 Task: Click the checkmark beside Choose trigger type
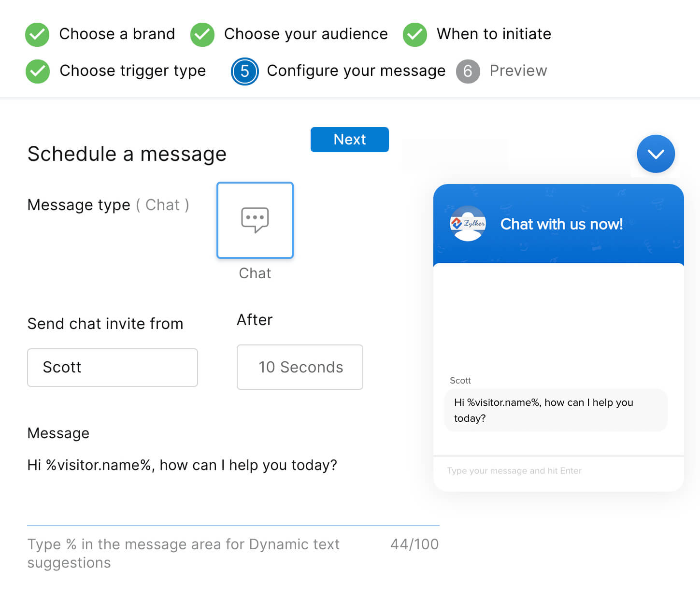[38, 71]
